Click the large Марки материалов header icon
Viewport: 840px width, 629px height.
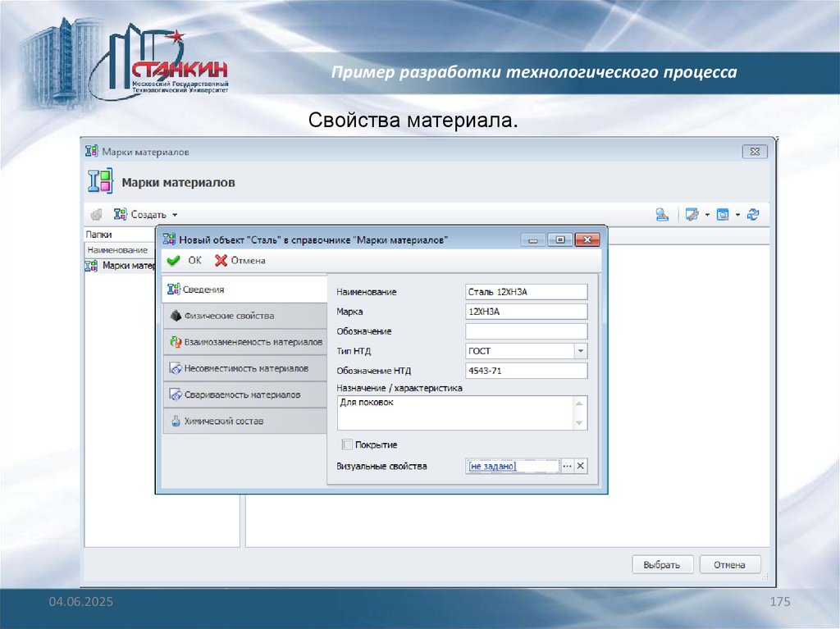coord(100,180)
